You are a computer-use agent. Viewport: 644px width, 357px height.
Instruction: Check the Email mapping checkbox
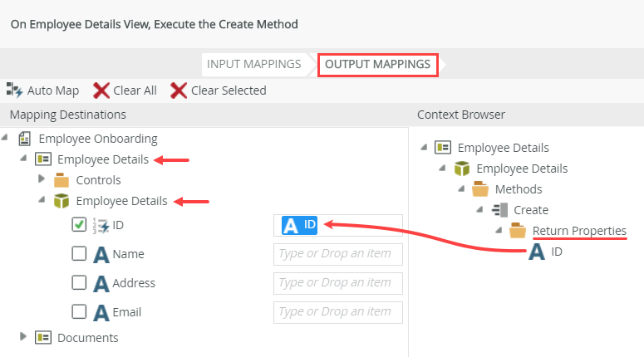pyautogui.click(x=80, y=312)
